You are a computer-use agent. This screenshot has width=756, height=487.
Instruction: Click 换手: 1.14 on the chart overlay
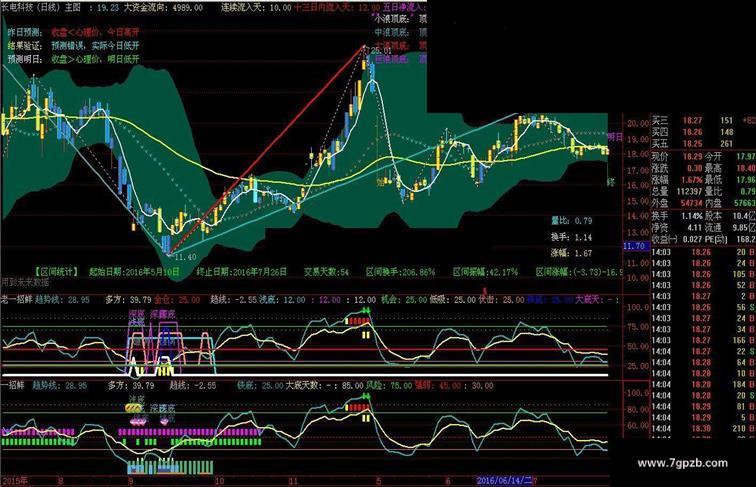point(571,237)
